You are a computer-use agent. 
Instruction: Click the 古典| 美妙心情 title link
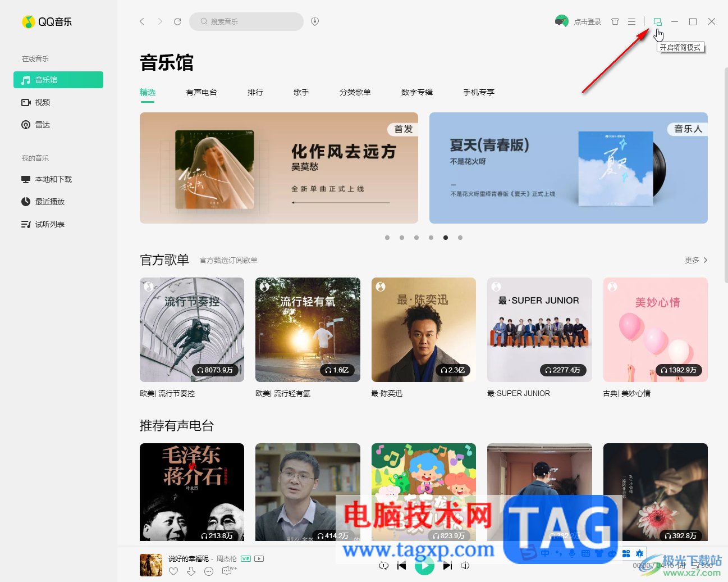[x=627, y=393]
